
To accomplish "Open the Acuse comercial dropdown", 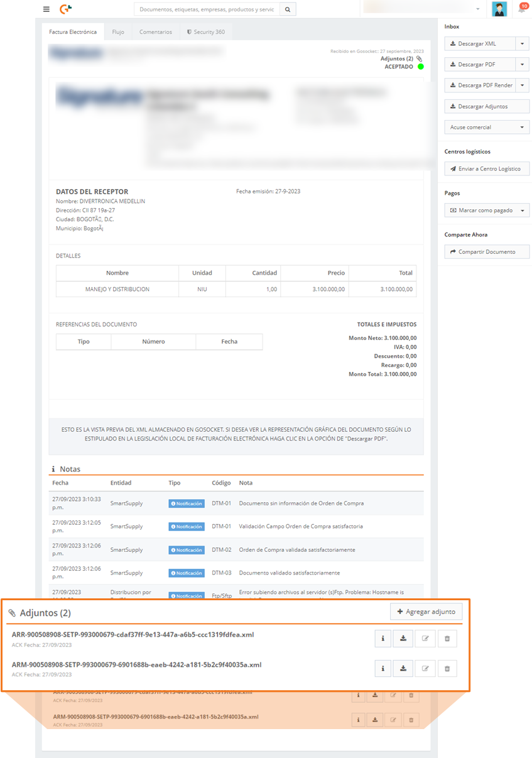I will (x=487, y=127).
